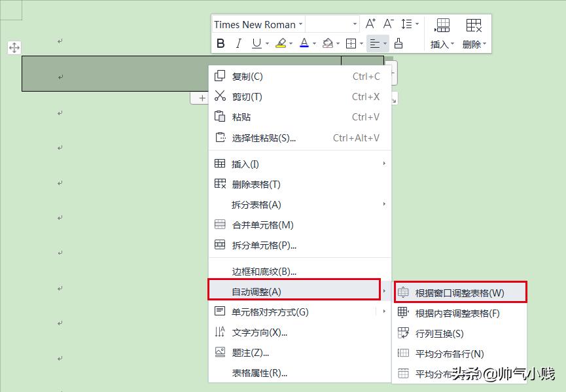Apply the yellow highlight color
This screenshot has height=392, width=566.
pyautogui.click(x=280, y=43)
